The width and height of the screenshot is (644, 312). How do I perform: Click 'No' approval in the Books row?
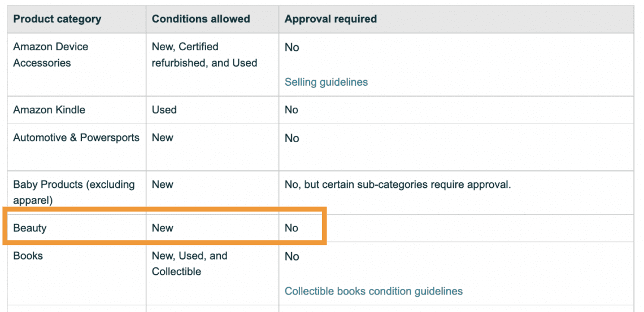pyautogui.click(x=291, y=257)
